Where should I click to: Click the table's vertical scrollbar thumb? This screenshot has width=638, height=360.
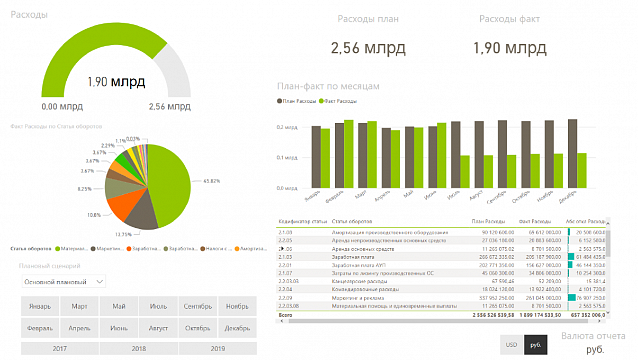[x=608, y=243]
